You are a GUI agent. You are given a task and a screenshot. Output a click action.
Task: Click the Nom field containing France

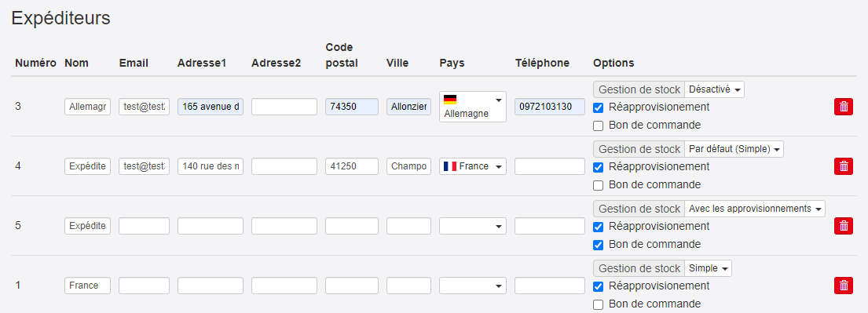pos(87,286)
